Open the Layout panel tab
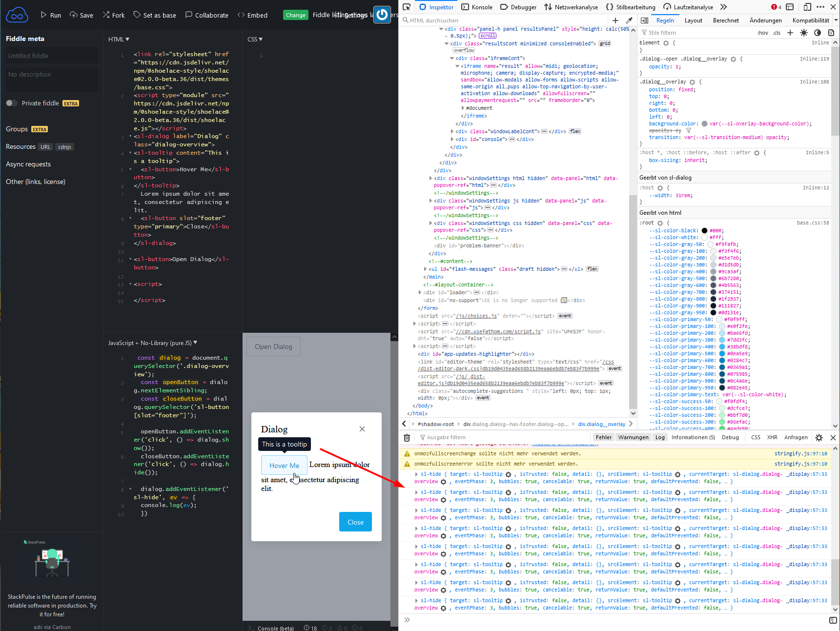This screenshot has width=840, height=631. 694,20
